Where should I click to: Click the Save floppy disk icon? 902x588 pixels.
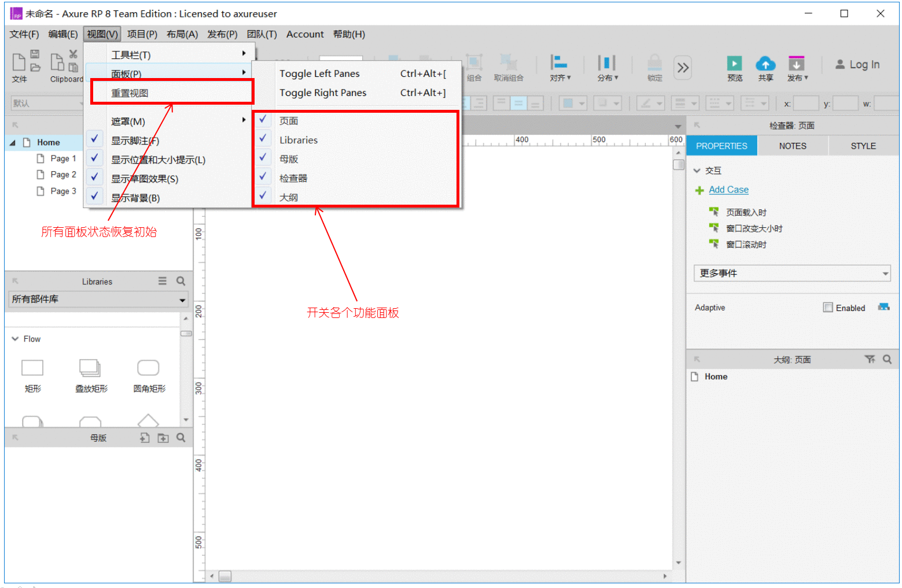point(35,54)
